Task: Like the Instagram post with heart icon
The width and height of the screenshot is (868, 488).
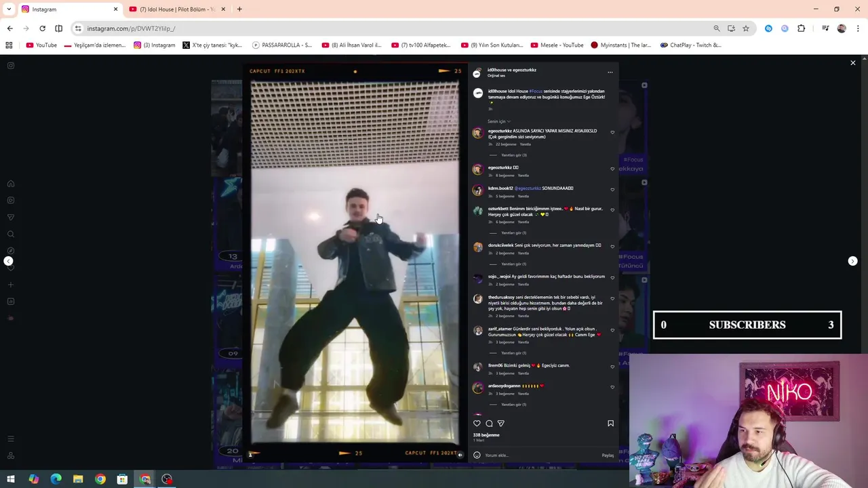Action: [x=477, y=424]
